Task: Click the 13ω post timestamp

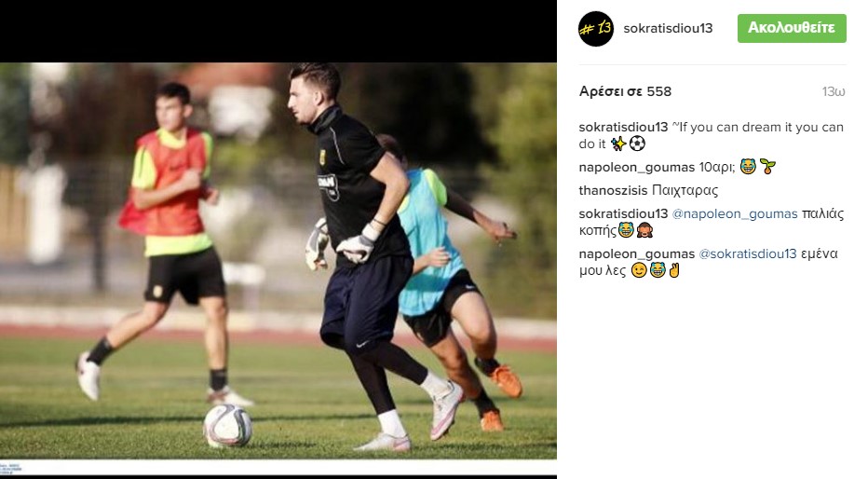Action: click(x=834, y=91)
